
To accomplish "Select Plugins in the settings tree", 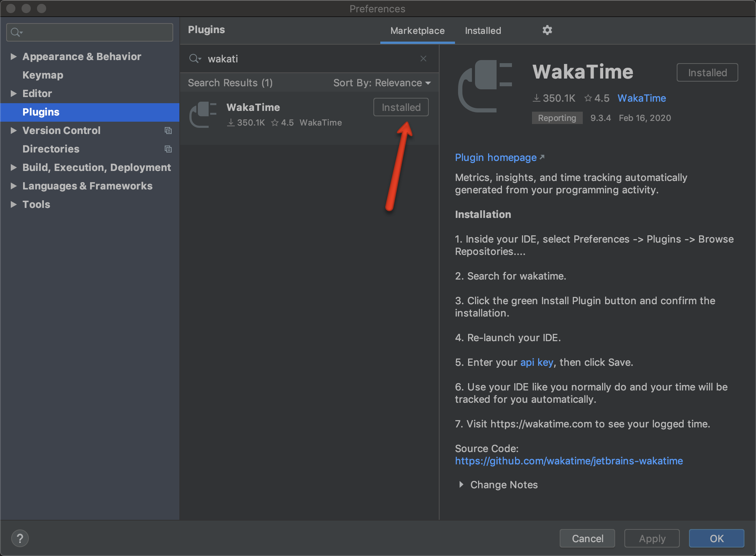I will click(41, 112).
